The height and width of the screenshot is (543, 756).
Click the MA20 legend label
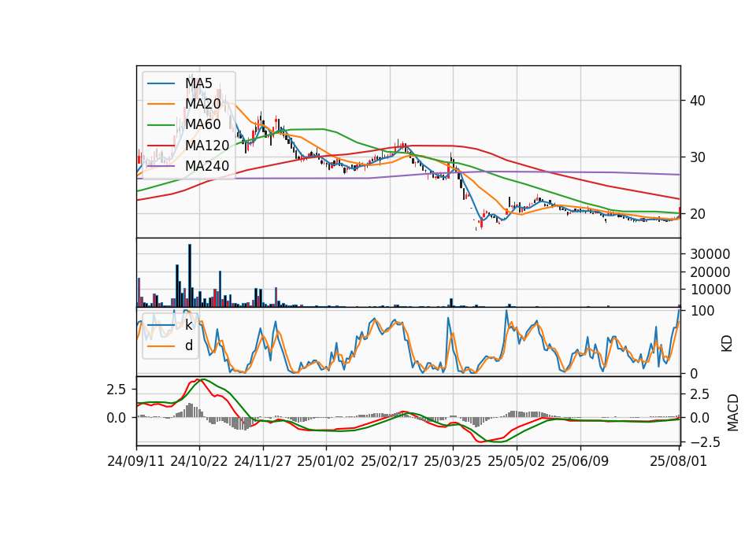tap(203, 104)
